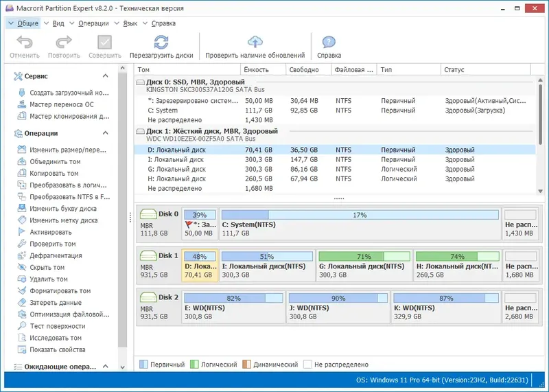Select Форматировать том in operations list

click(x=60, y=291)
